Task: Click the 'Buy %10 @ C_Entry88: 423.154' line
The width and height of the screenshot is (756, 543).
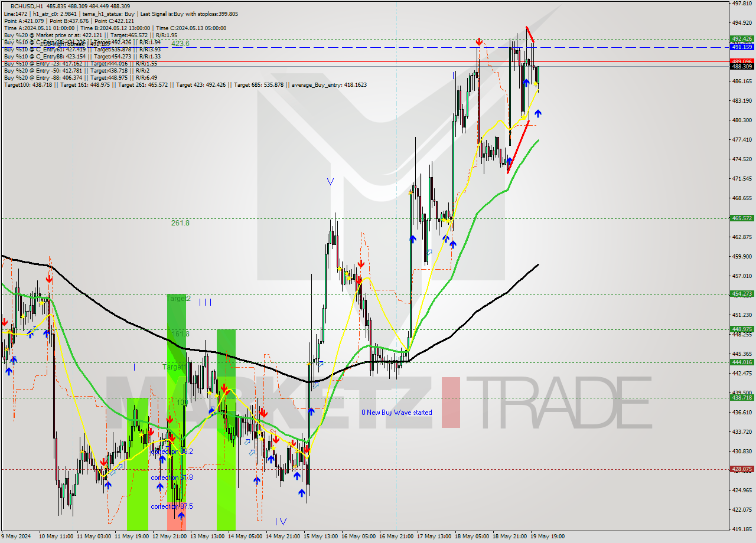Action: (x=83, y=56)
